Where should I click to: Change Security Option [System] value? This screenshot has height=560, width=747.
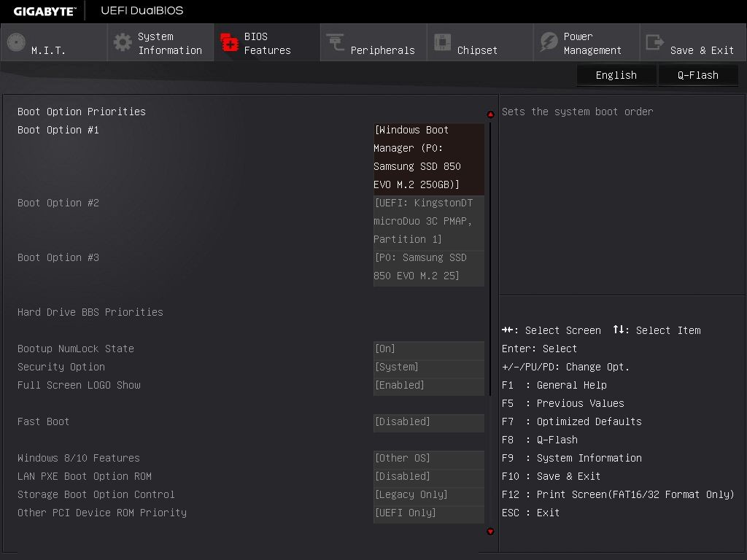pos(429,367)
